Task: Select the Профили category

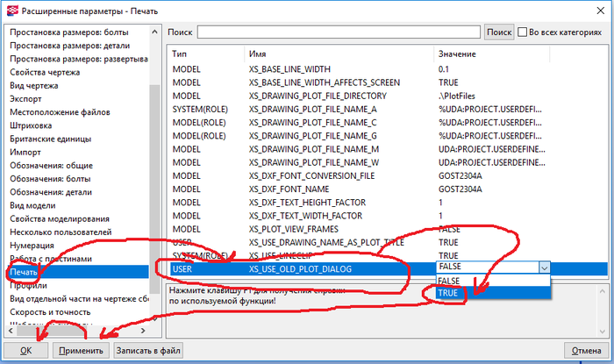Action: click(29, 285)
